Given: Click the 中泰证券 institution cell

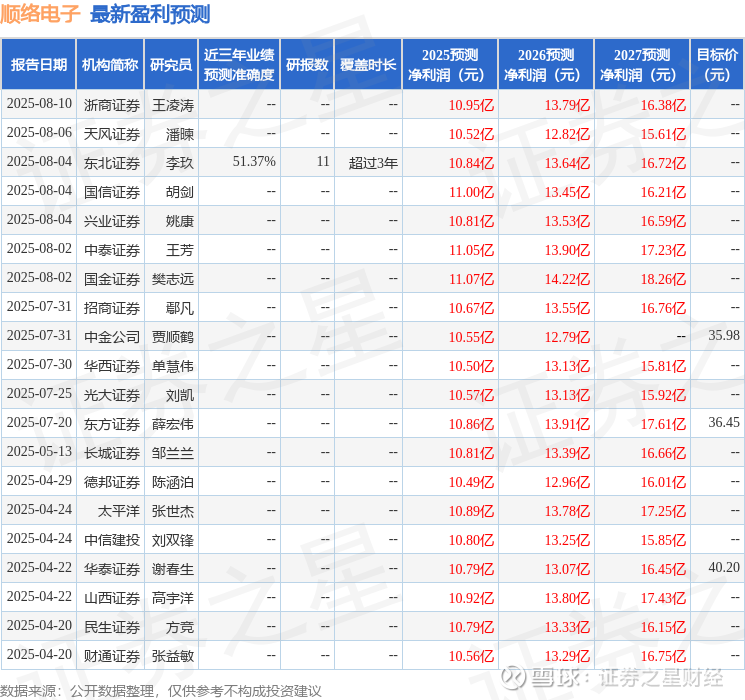Looking at the screenshot, I should [112, 250].
